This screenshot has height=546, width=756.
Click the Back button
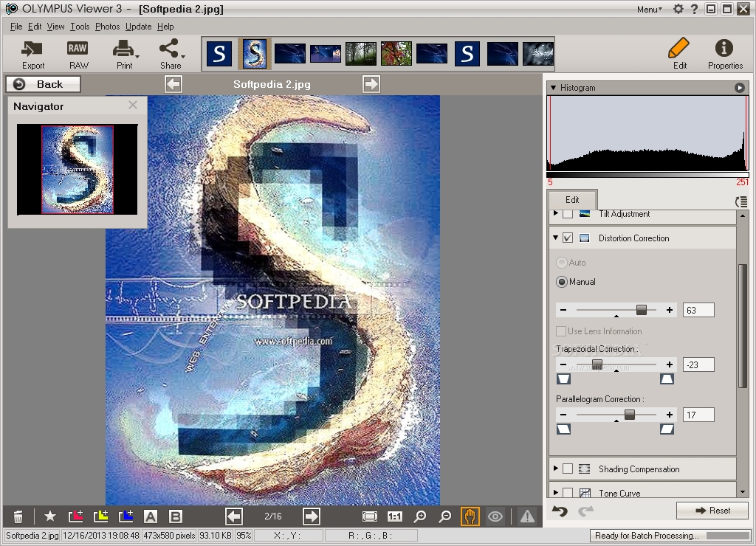click(43, 84)
